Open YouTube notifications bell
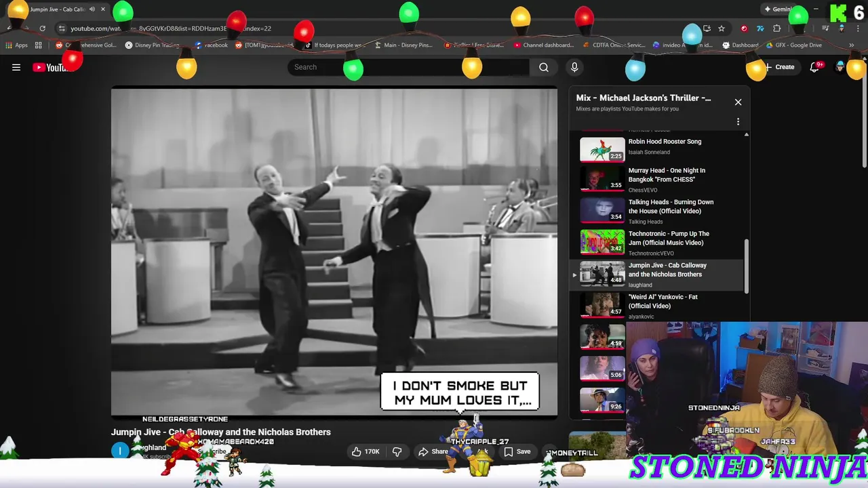Image resolution: width=868 pixels, height=488 pixels. [814, 67]
